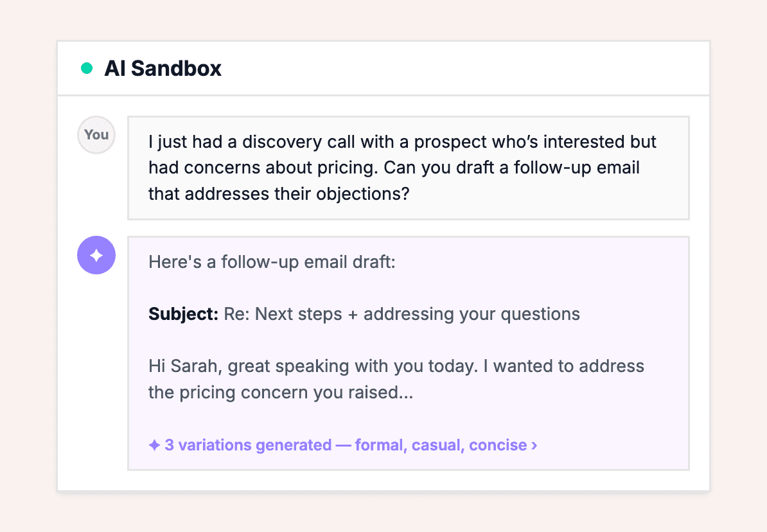Click the small sparkle before "3 variations generated"
767x532 pixels.
click(154, 445)
